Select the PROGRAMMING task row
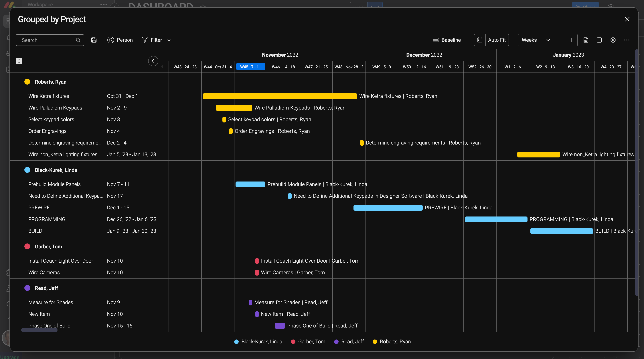This screenshot has width=644, height=359. tap(85, 219)
